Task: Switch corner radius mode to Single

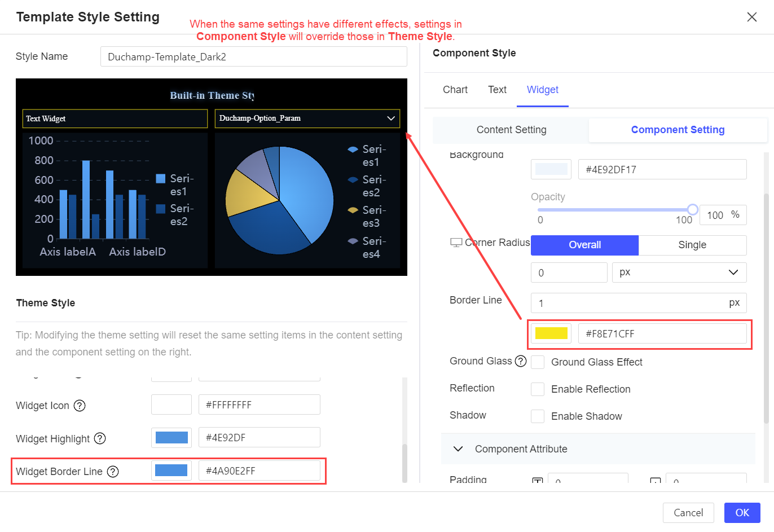Action: pos(692,245)
